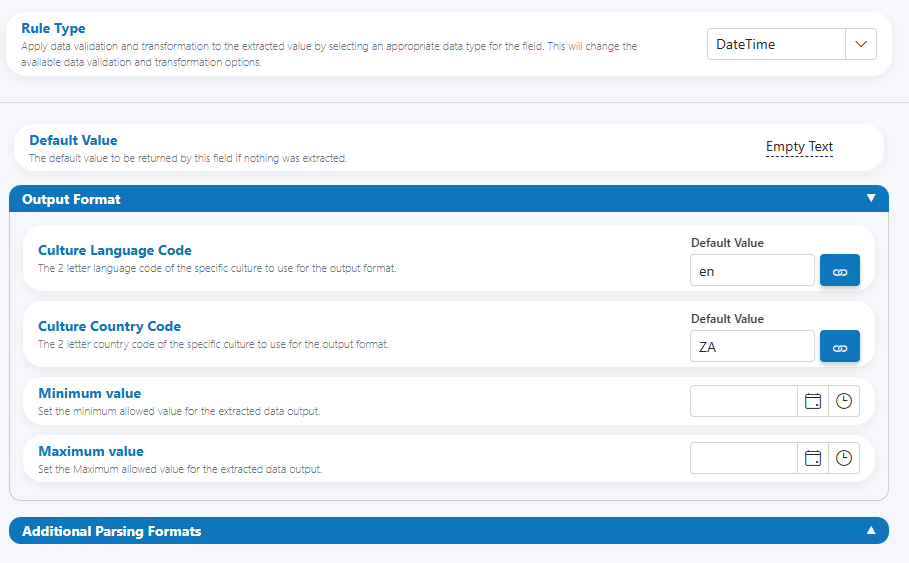Click the Minimum value heading
The width and height of the screenshot is (909, 563).
point(89,393)
